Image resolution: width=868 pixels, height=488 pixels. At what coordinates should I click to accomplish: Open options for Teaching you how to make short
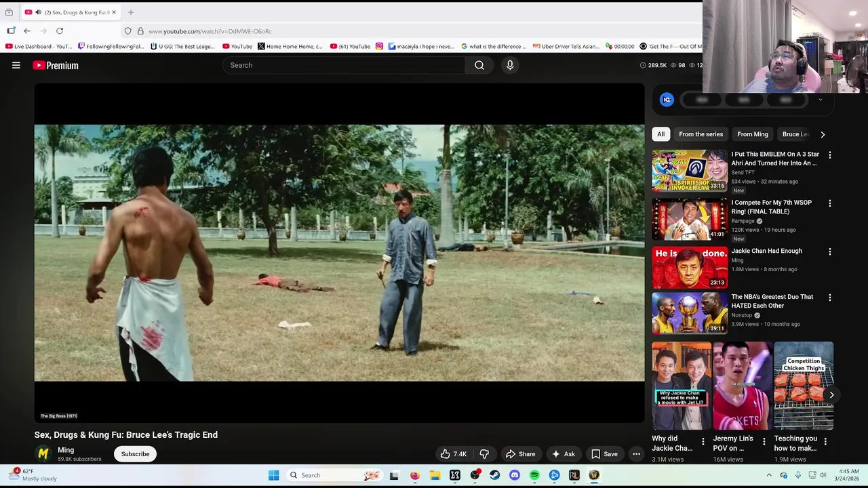point(825,441)
